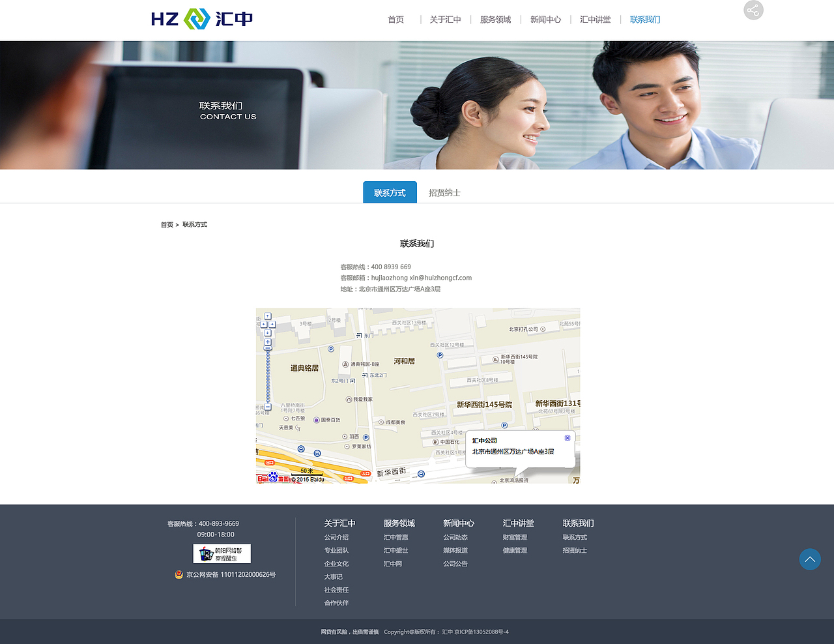Image resolution: width=834 pixels, height=644 pixels.
Task: Click footer heading 联系我们
Action: [578, 523]
